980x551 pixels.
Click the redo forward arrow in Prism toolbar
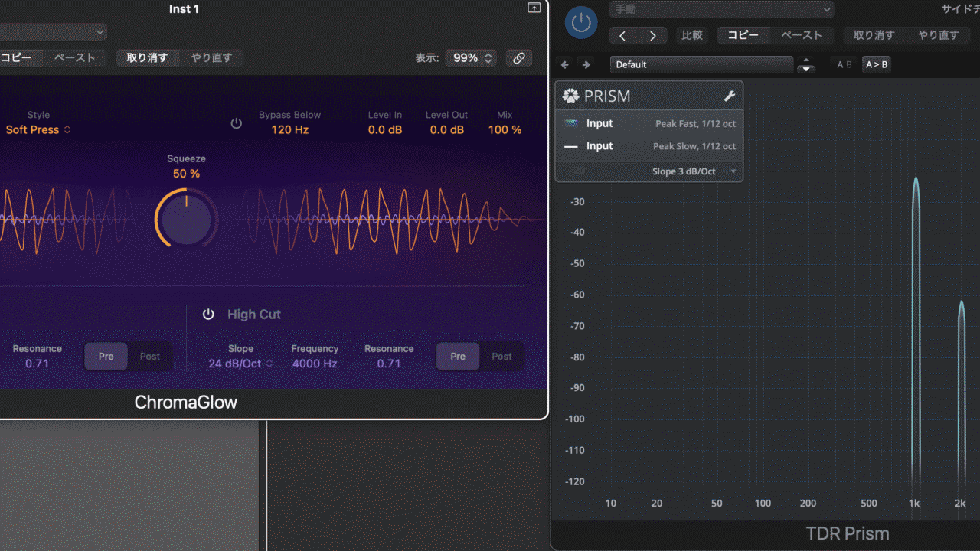586,65
